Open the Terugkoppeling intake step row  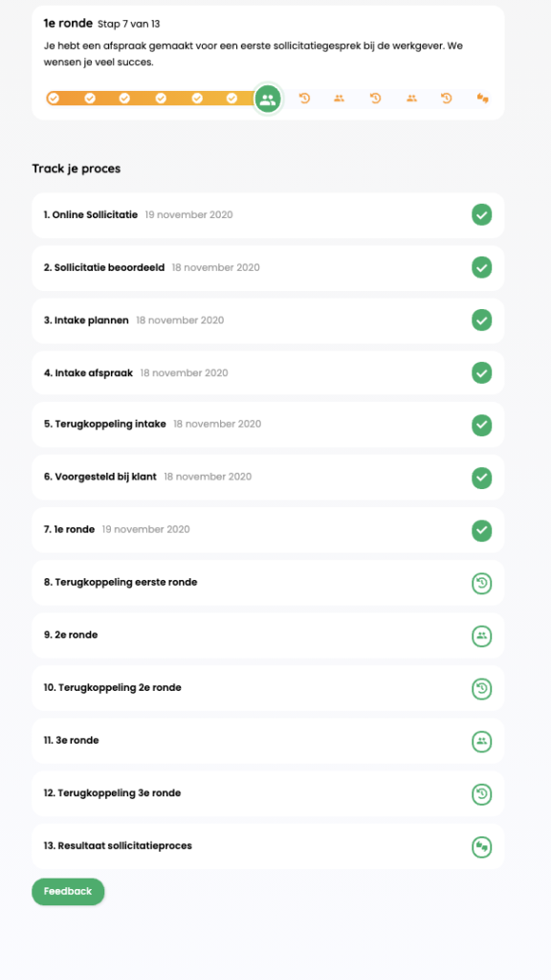click(x=268, y=425)
